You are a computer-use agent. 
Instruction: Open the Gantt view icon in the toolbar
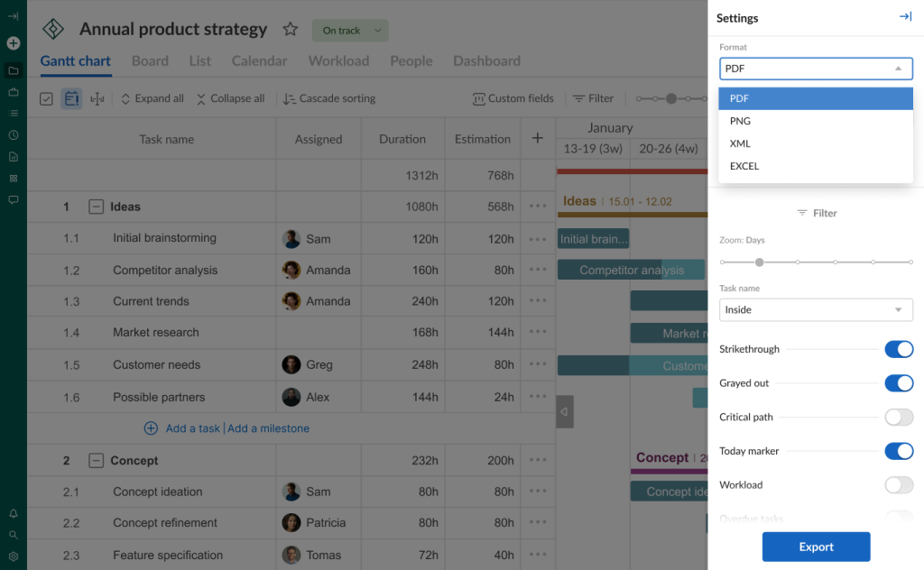(72, 98)
